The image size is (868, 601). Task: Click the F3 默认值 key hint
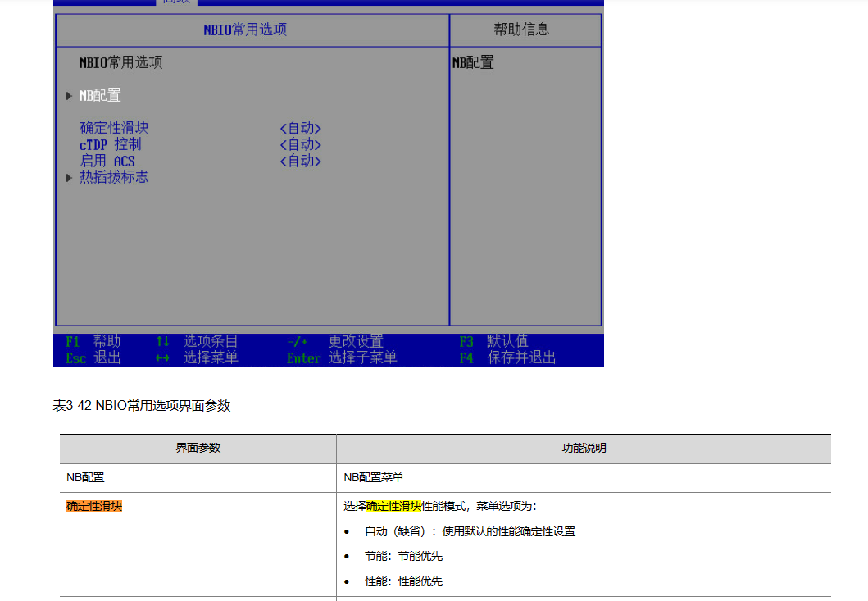(x=493, y=341)
